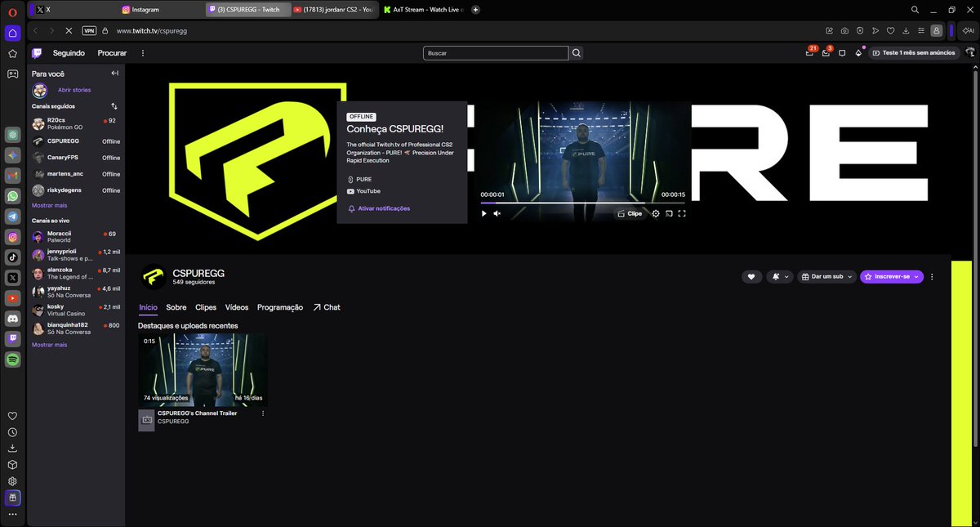Viewport: 980px width, 527px height.
Task: Open the Bits diamond icon
Action: (x=858, y=53)
